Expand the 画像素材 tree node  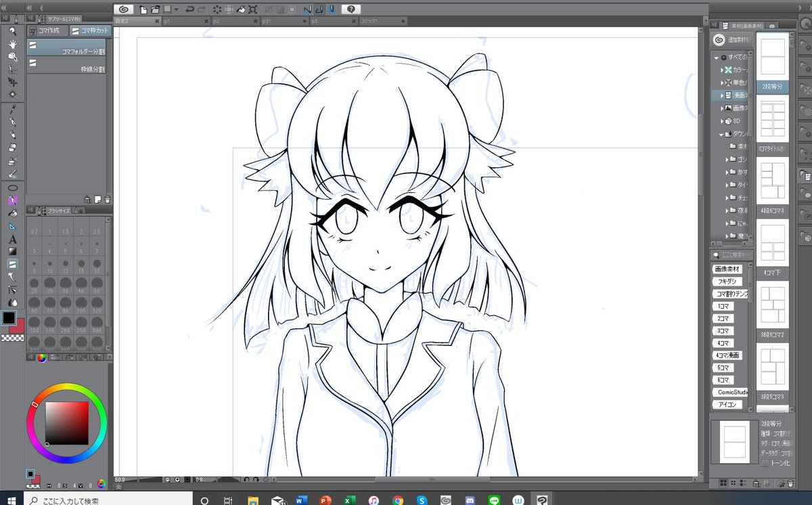point(723,108)
